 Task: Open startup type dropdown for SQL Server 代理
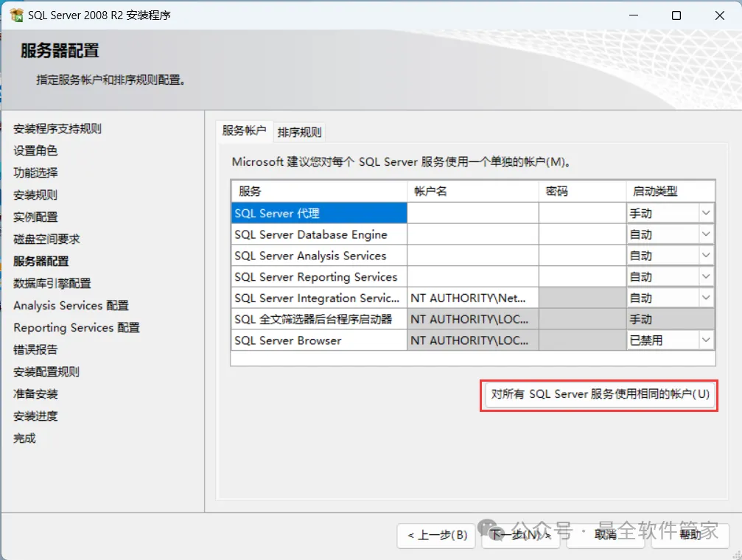(x=706, y=213)
